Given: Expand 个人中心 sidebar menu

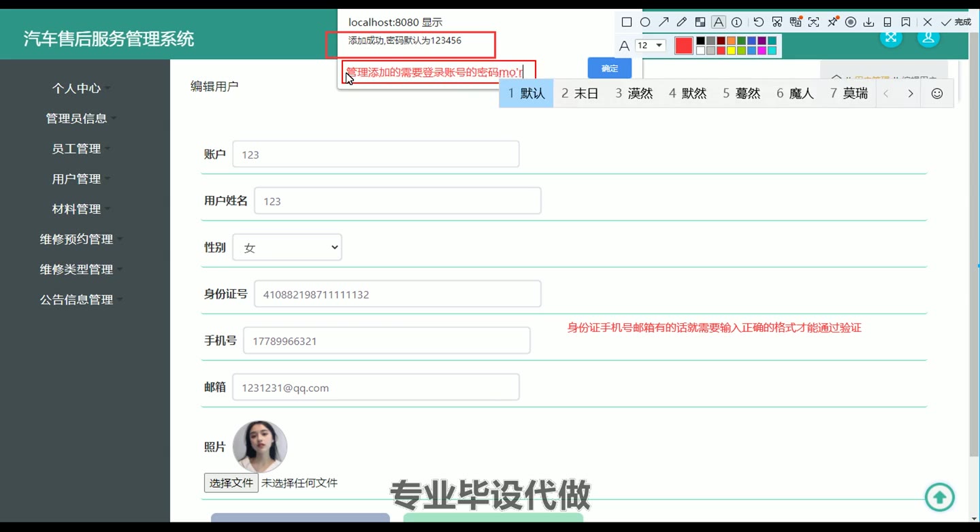Looking at the screenshot, I should point(80,88).
